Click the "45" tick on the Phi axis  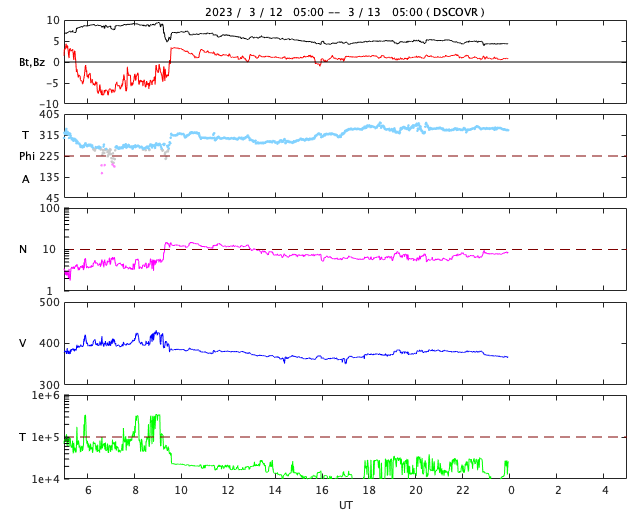coord(53,199)
